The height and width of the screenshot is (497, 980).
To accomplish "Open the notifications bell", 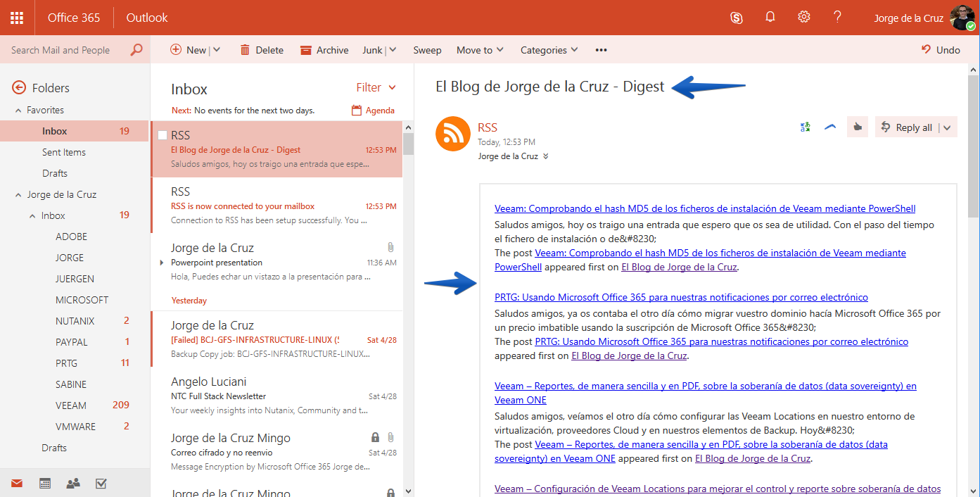I will click(770, 18).
